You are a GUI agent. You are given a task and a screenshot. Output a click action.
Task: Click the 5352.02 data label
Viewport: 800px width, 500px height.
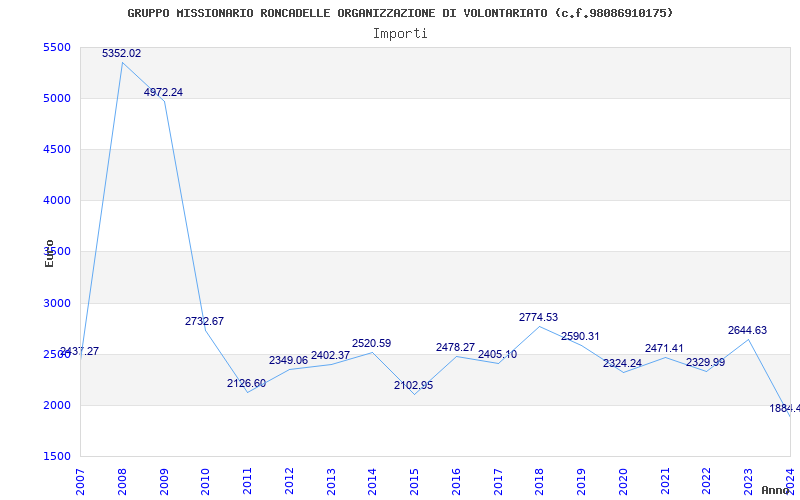pos(121,53)
